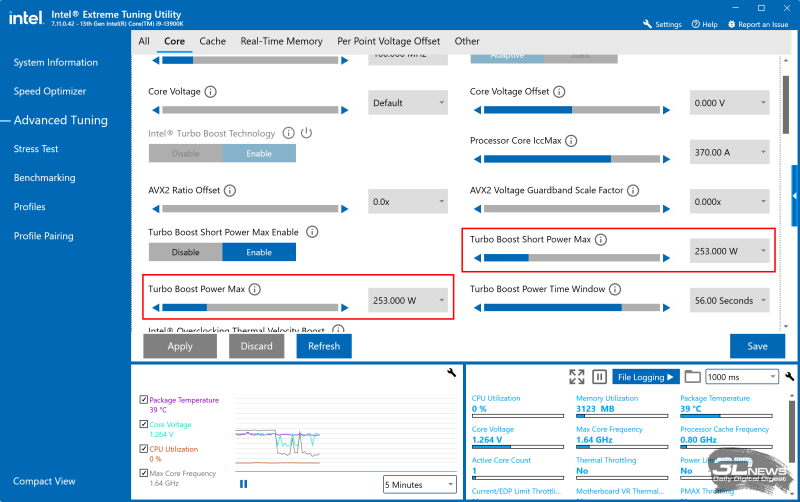This screenshot has height=502, width=800.
Task: Click the Core Voltage info icon
Action: (210, 92)
